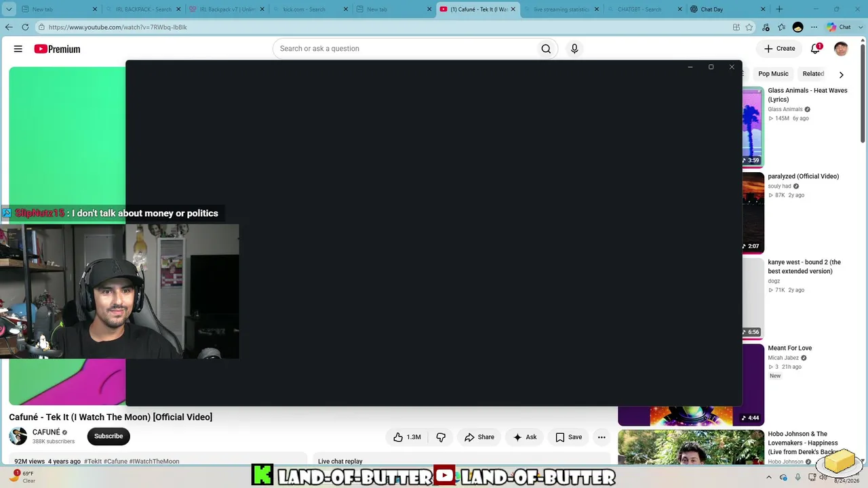Open more actions ellipsis menu
Viewport: 868px width, 488px height.
point(601,437)
